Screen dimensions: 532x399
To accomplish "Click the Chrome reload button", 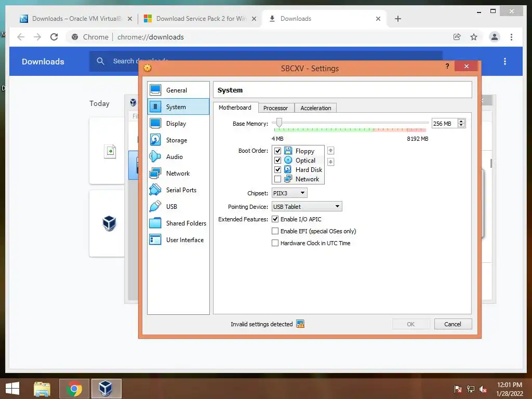I will (54, 37).
